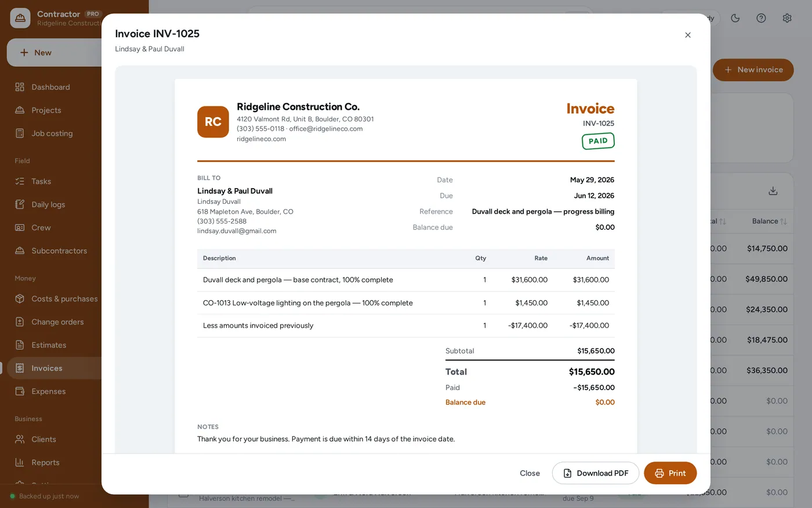Click the Reports chart icon
This screenshot has width=812, height=508.
(x=20, y=463)
